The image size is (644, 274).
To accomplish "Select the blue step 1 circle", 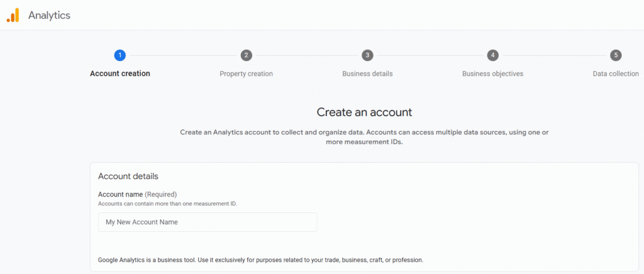I will coord(120,55).
